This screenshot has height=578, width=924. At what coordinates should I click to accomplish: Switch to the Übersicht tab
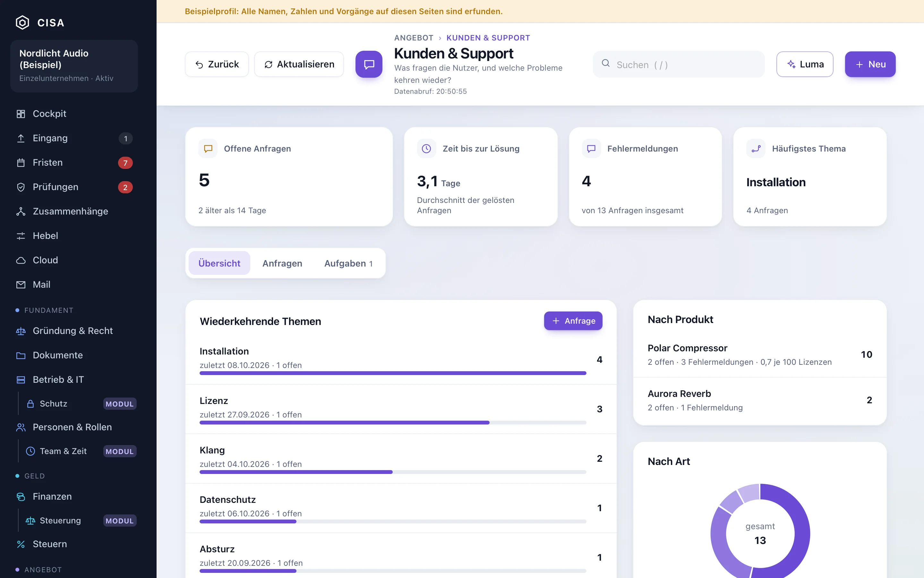(219, 263)
